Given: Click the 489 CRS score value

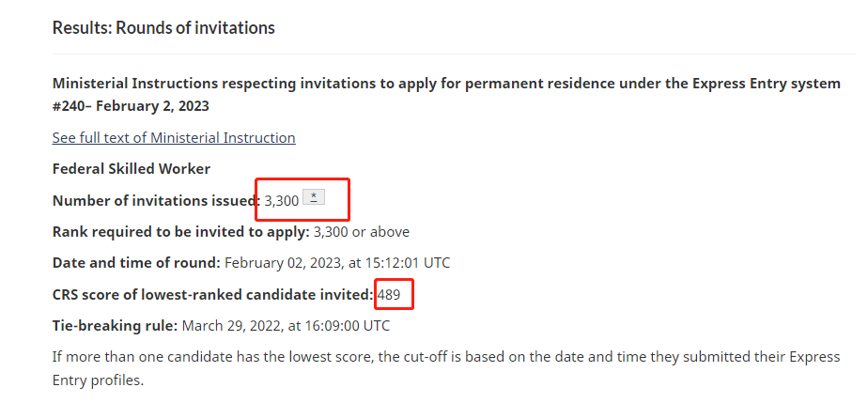Looking at the screenshot, I should coord(389,295).
